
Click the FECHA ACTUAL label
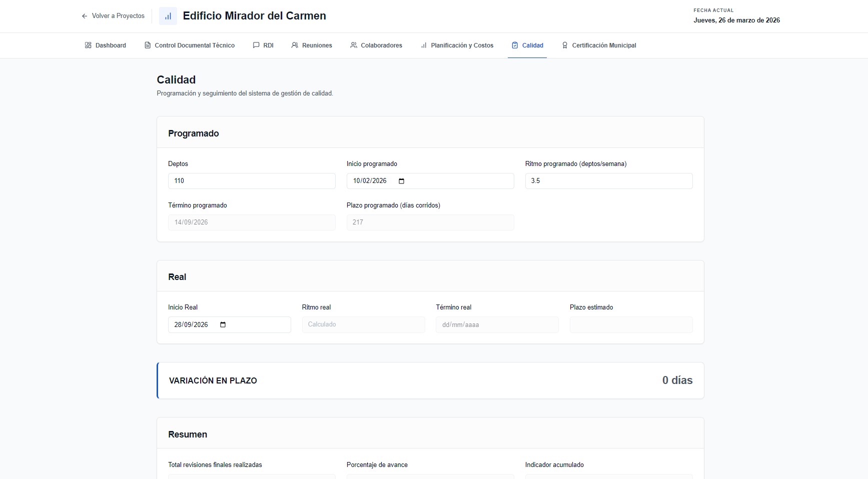(713, 10)
